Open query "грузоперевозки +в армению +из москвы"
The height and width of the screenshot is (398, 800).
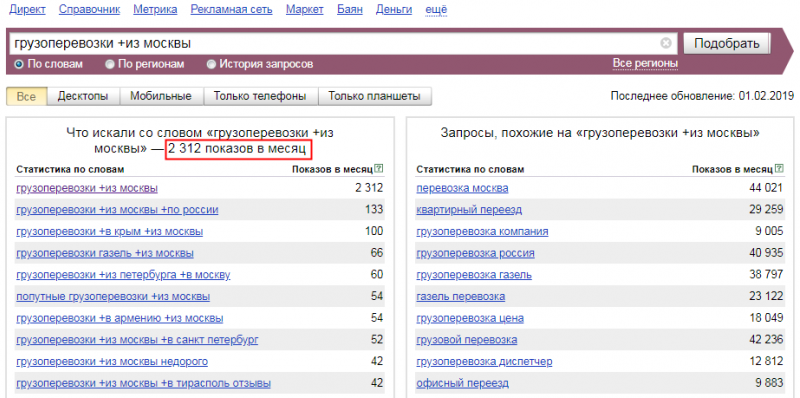point(119,318)
